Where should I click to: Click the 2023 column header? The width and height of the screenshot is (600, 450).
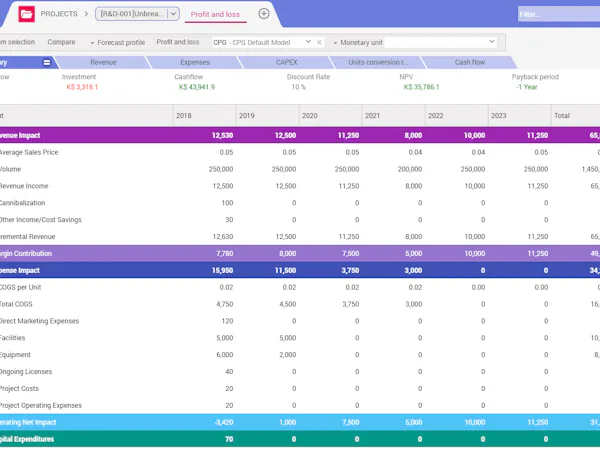click(520, 116)
